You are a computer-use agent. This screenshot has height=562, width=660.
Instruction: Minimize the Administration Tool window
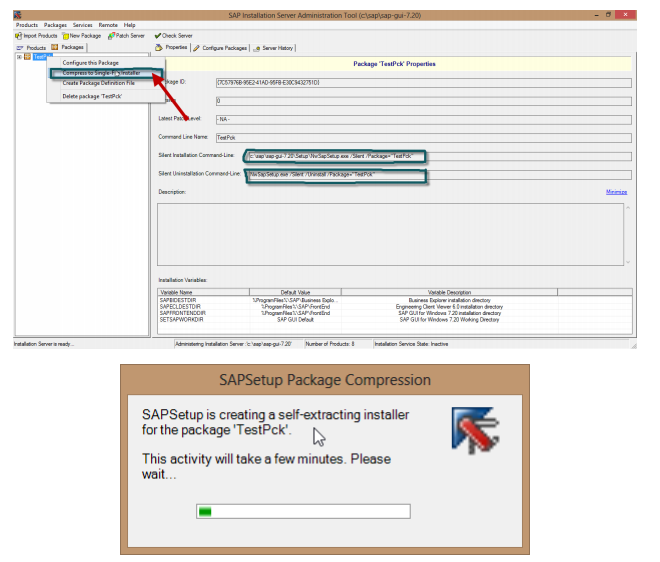click(596, 15)
